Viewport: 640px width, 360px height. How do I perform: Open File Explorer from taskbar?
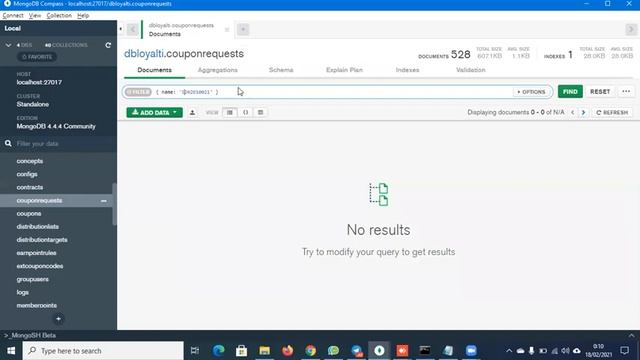(x=264, y=351)
